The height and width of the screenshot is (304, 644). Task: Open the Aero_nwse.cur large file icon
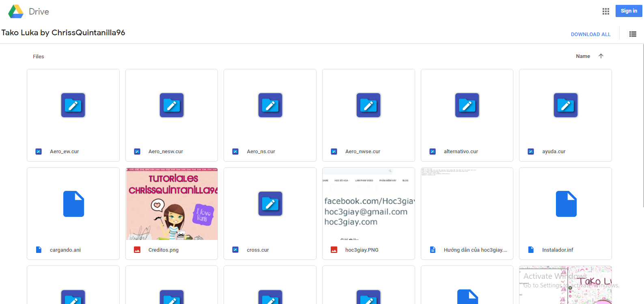tap(368, 105)
